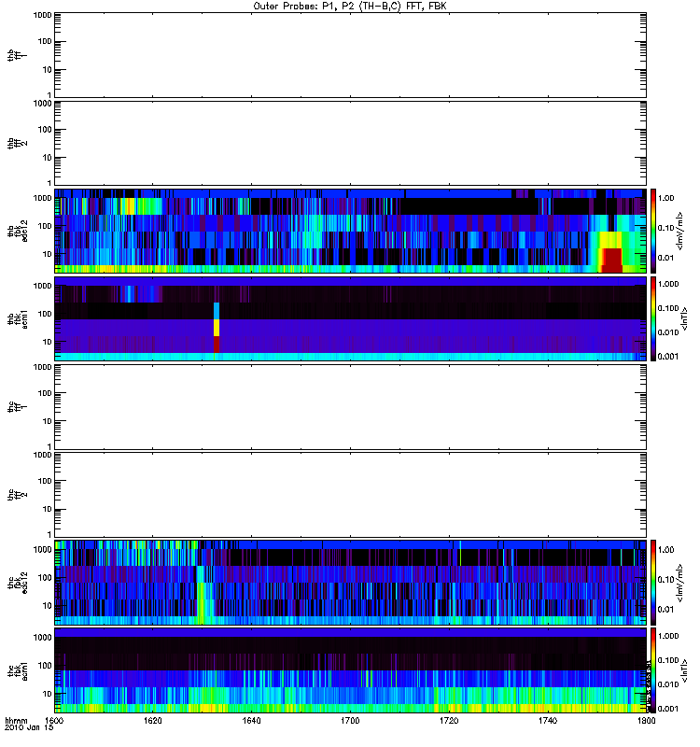
Task: Click the '2010 Jan 15' date label
Action: point(29,727)
